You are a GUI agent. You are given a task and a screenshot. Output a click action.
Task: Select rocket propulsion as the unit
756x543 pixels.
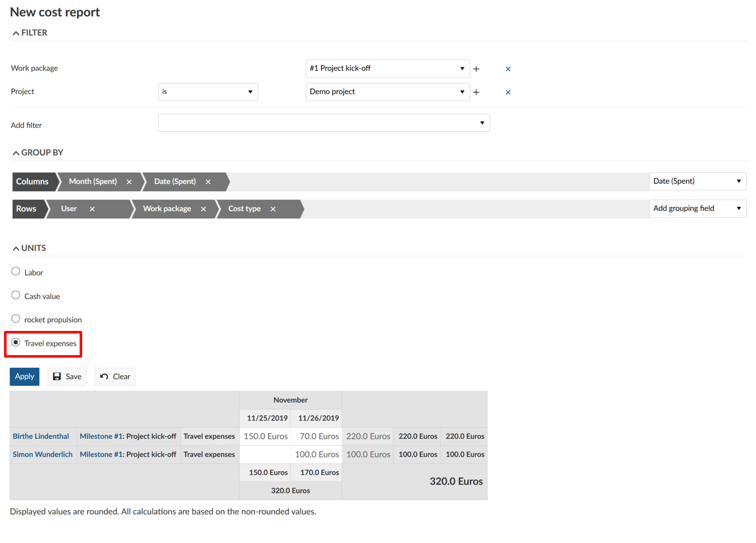[x=16, y=319]
